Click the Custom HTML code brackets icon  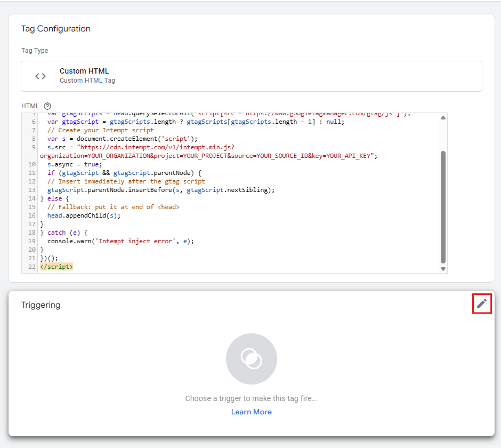[41, 76]
